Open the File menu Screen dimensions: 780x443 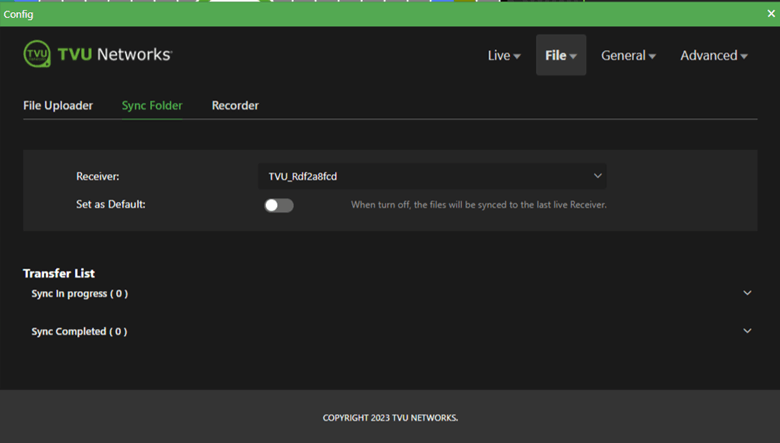click(561, 55)
